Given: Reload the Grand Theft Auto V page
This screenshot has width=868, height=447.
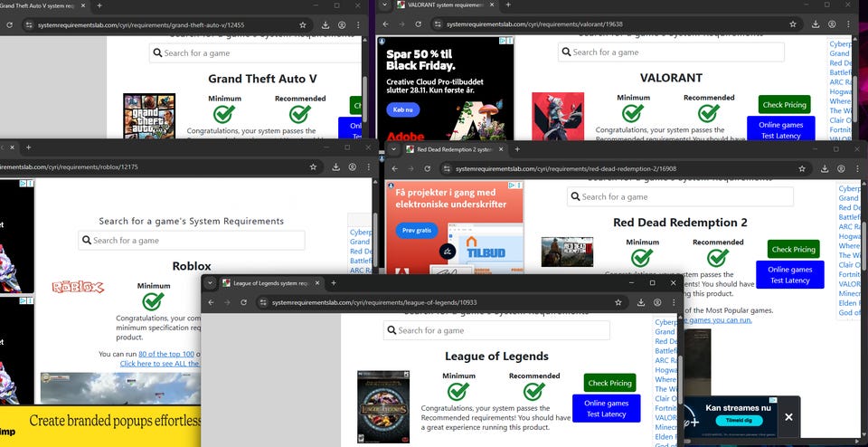Looking at the screenshot, I should tap(9, 25).
